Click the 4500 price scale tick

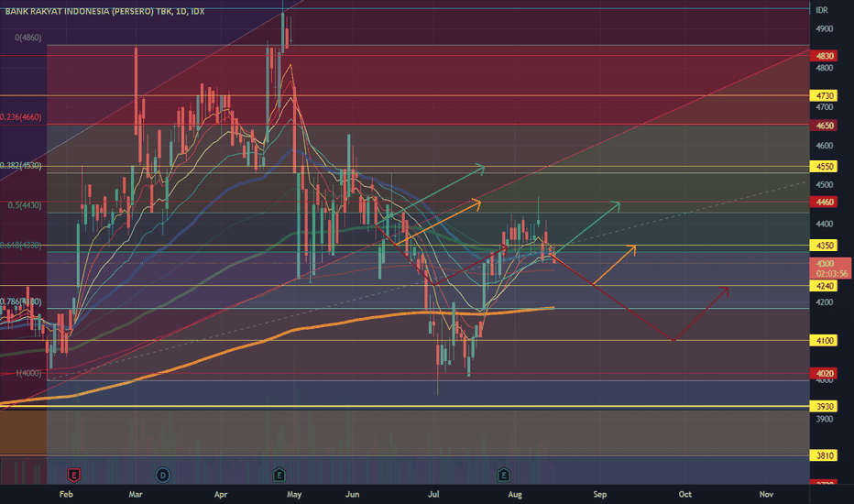pyautogui.click(x=824, y=185)
